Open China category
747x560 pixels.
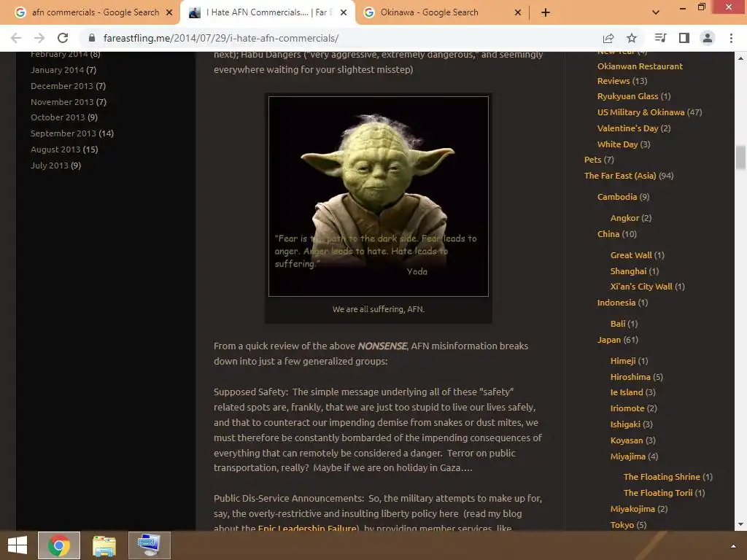point(608,234)
